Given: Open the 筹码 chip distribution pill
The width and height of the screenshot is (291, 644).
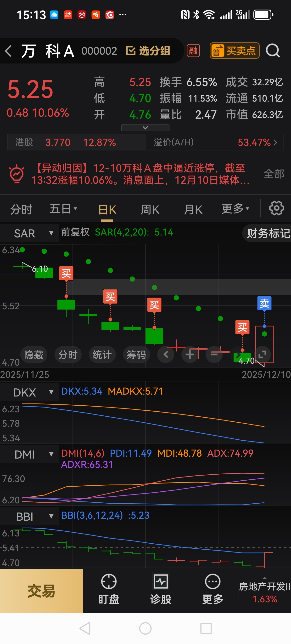Looking at the screenshot, I should pos(136,355).
